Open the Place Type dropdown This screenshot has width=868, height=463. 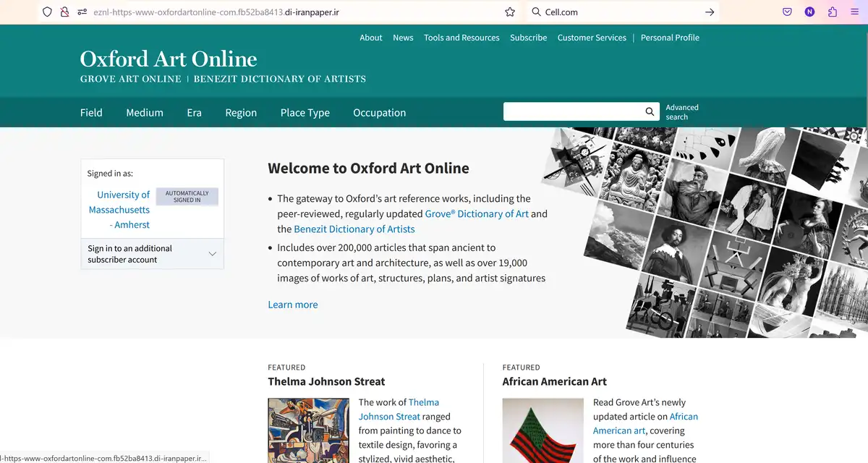coord(305,112)
